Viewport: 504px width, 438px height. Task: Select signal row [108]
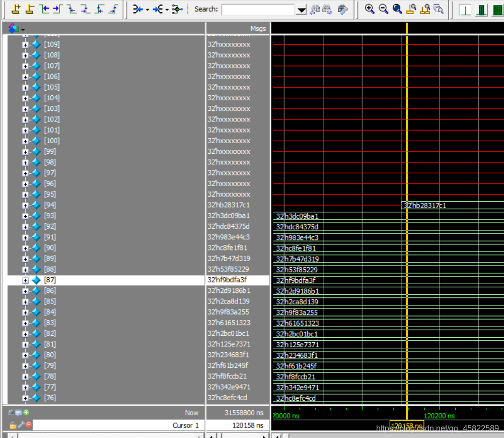(106, 55)
